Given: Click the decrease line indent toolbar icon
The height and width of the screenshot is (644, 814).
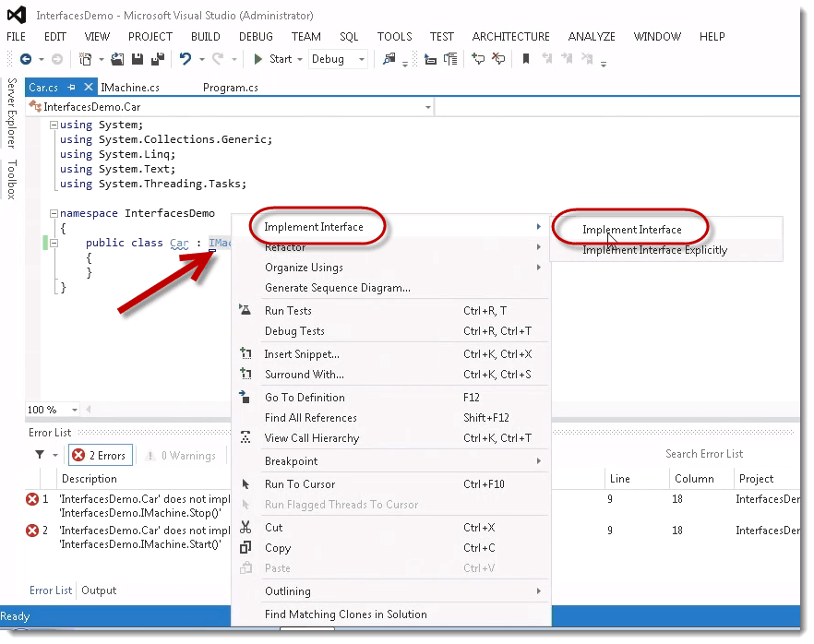Looking at the screenshot, I should [430, 59].
